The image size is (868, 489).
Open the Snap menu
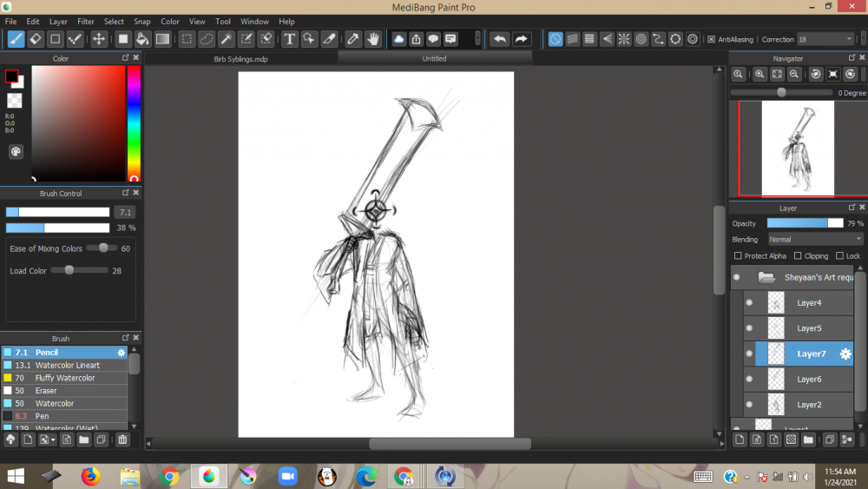(x=141, y=22)
